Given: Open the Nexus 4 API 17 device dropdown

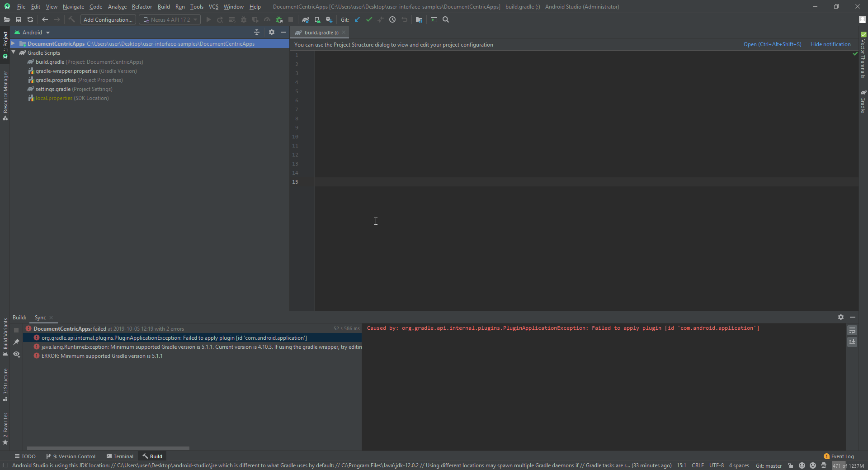Looking at the screenshot, I should point(170,19).
